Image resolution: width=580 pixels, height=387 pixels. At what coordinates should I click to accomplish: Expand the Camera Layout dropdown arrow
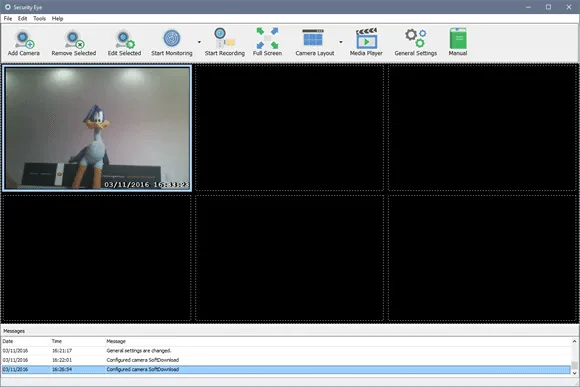tap(341, 42)
